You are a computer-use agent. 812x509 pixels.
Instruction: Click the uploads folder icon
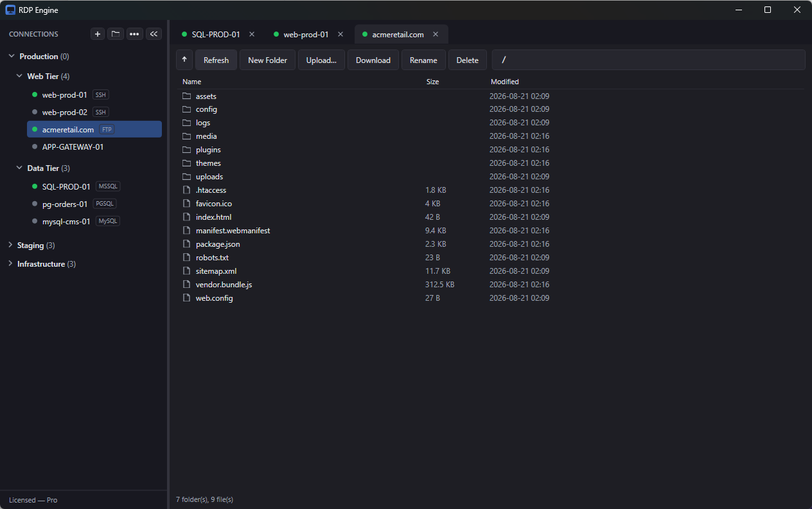(187, 177)
